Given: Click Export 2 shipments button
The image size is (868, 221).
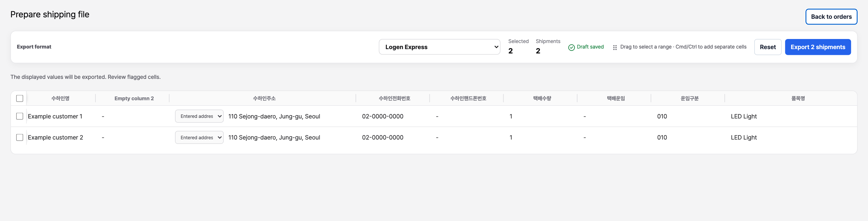Looking at the screenshot, I should pyautogui.click(x=818, y=47).
